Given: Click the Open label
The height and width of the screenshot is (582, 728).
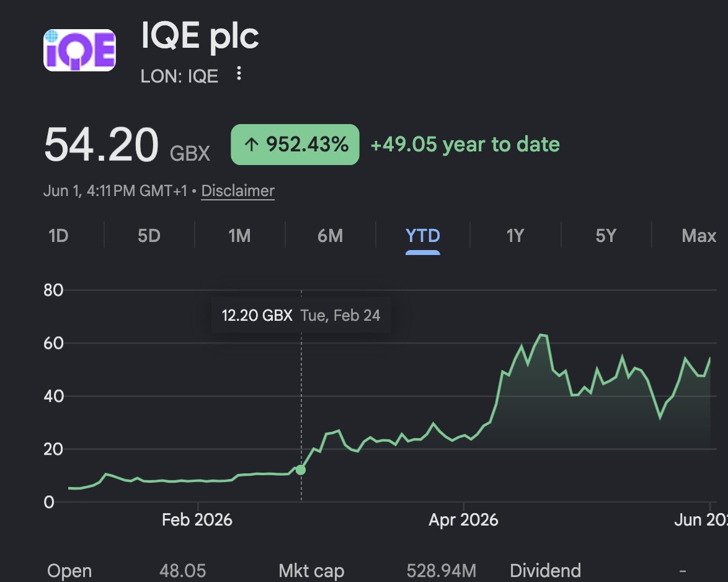Looking at the screenshot, I should tap(69, 571).
